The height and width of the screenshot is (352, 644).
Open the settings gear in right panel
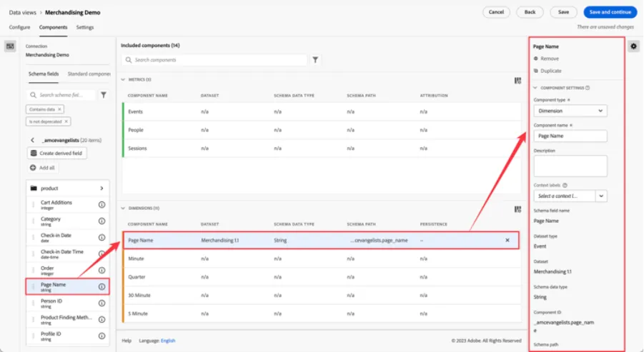(633, 46)
